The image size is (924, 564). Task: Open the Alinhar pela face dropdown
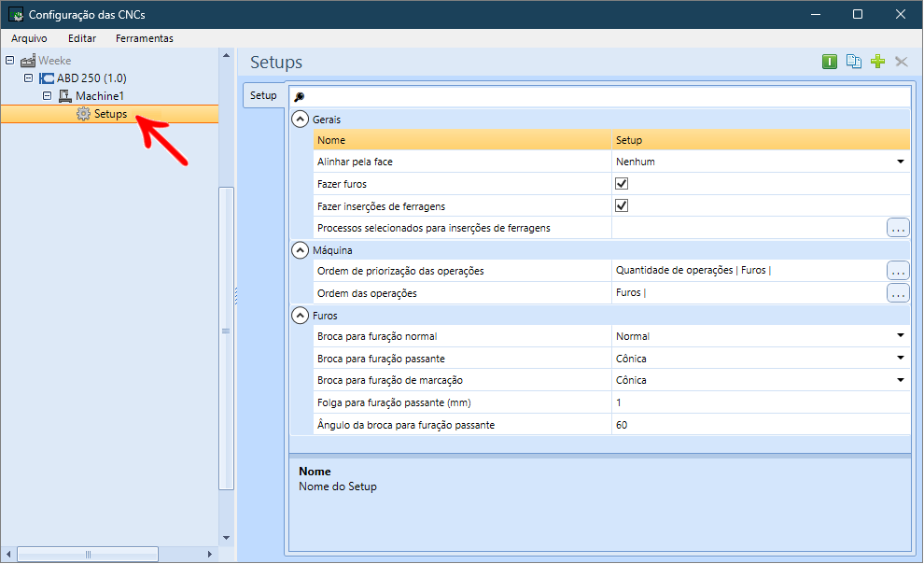tap(900, 162)
